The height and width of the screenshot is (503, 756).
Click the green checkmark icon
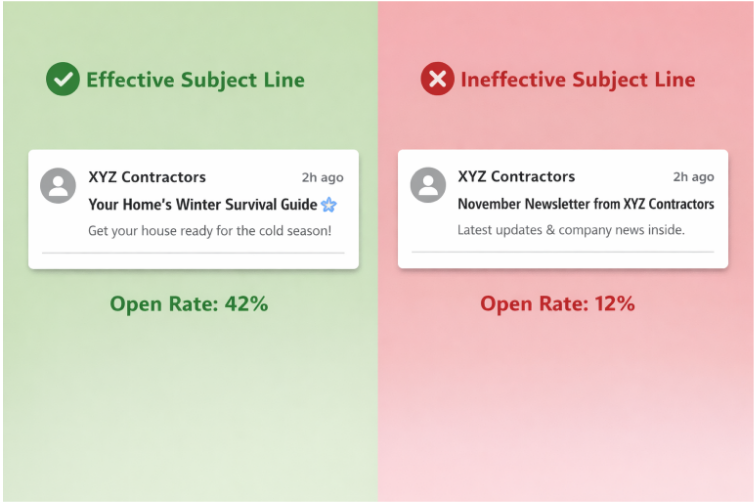(62, 80)
